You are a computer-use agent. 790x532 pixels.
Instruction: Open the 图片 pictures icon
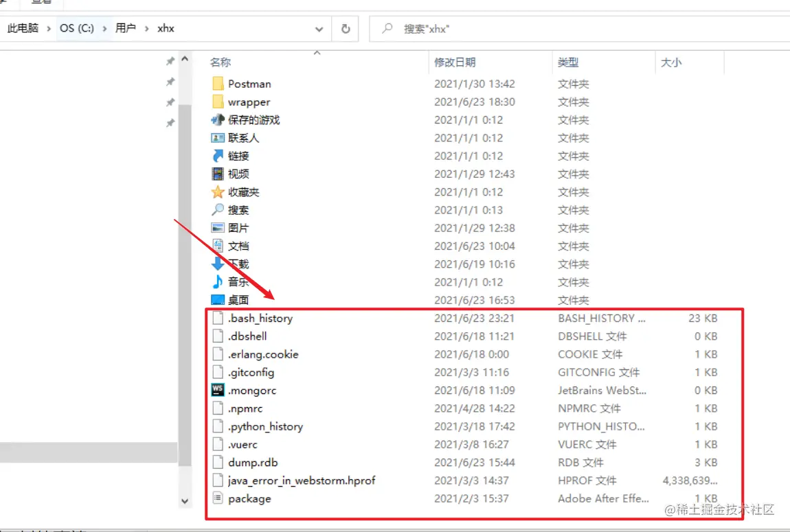click(218, 227)
